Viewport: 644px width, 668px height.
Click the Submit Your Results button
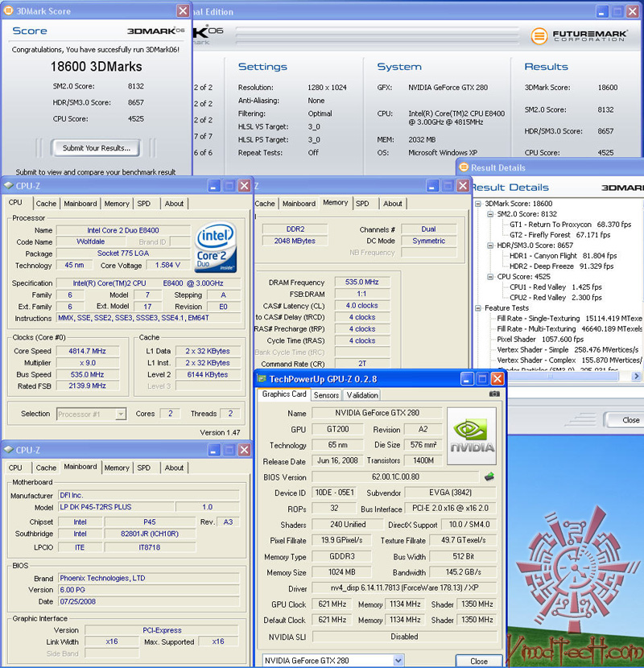click(96, 148)
